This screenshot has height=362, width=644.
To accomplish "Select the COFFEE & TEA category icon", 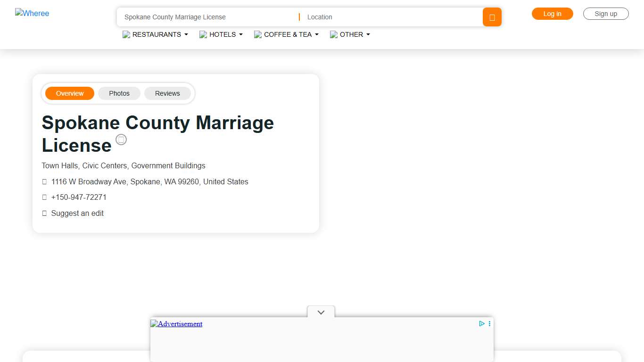I will click(x=258, y=34).
